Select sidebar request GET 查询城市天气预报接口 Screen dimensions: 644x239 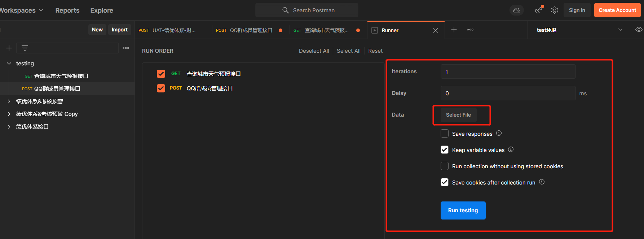click(x=67, y=76)
